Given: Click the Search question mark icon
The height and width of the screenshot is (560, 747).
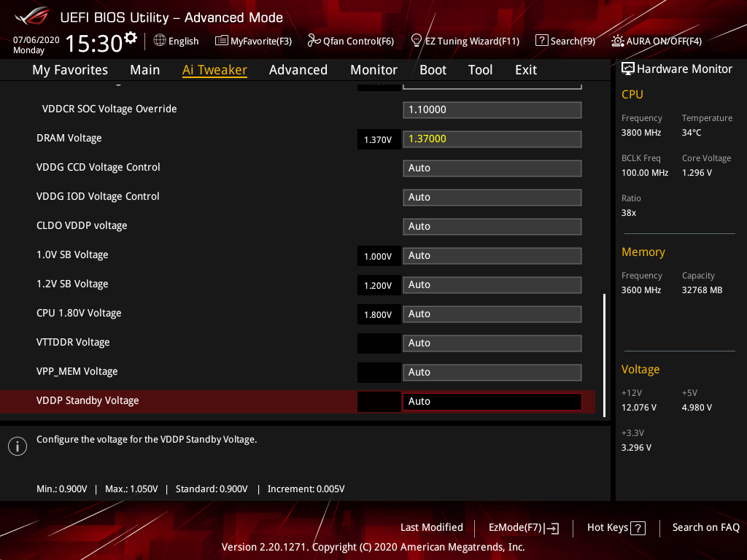Looking at the screenshot, I should 542,41.
